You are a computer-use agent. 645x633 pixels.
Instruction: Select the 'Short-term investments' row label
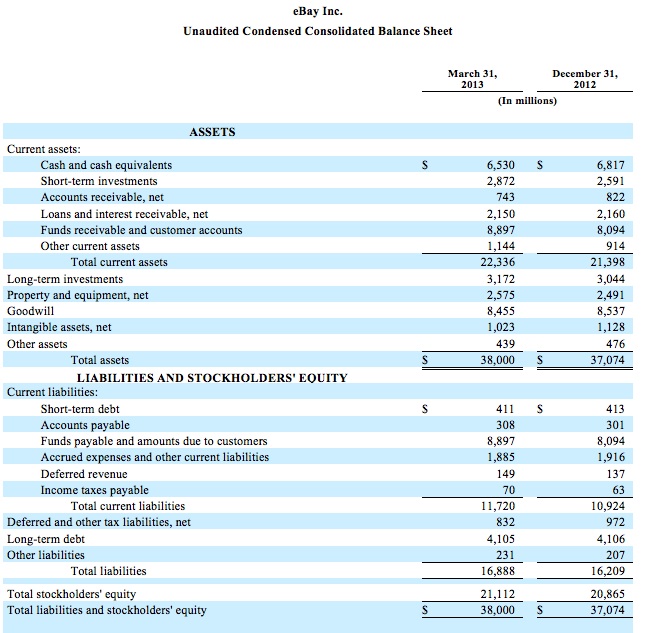(x=99, y=181)
